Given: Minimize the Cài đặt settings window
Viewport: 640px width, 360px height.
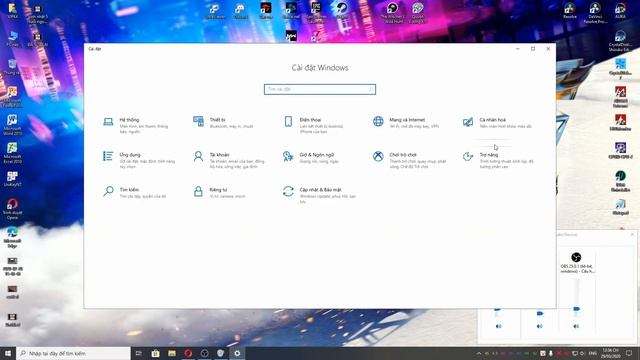Looking at the screenshot, I should tap(518, 49).
